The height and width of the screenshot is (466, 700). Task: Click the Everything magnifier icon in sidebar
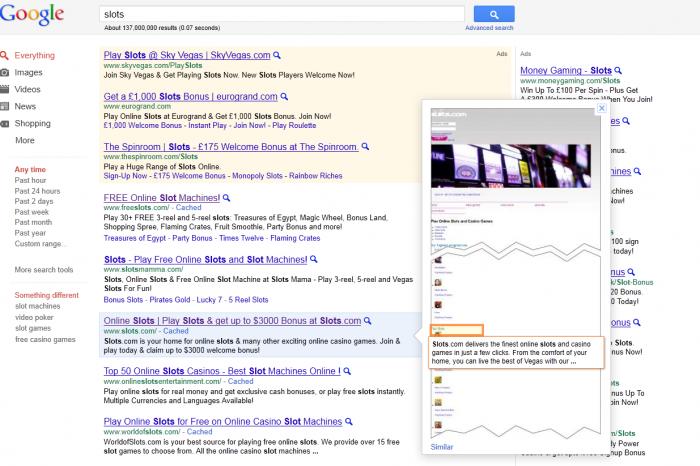[4, 55]
